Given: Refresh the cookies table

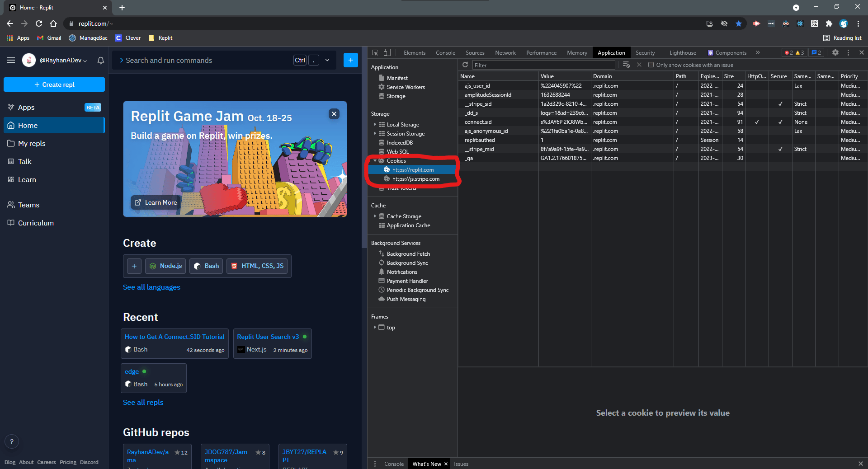Looking at the screenshot, I should tap(465, 65).
